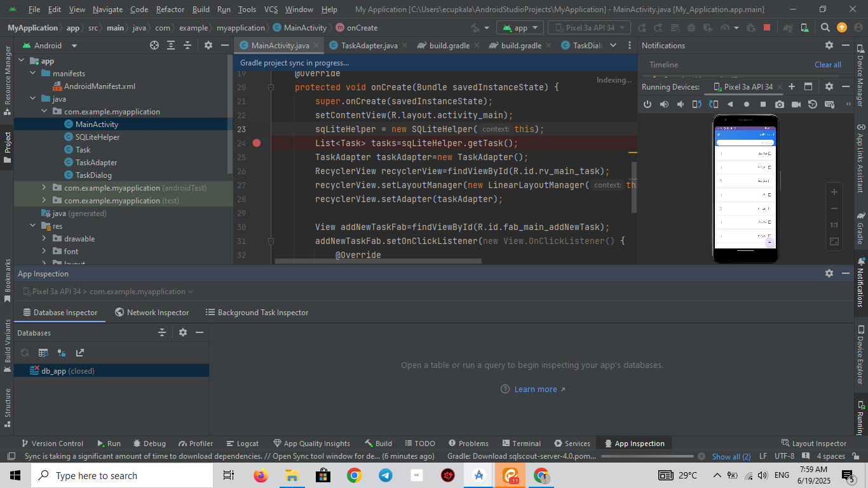Open App Inspection settings gear
This screenshot has height=488, width=868.
tap(829, 273)
